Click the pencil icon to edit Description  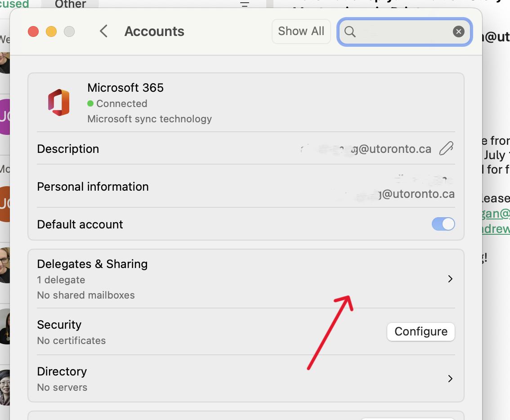pyautogui.click(x=446, y=149)
